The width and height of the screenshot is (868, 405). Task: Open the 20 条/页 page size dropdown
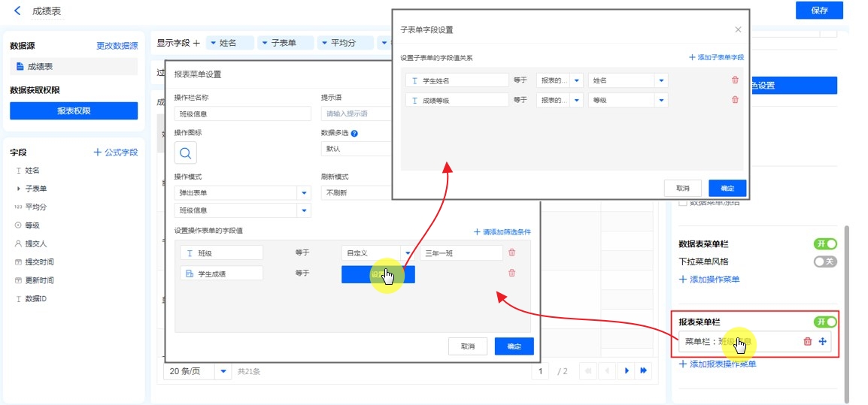tap(223, 371)
